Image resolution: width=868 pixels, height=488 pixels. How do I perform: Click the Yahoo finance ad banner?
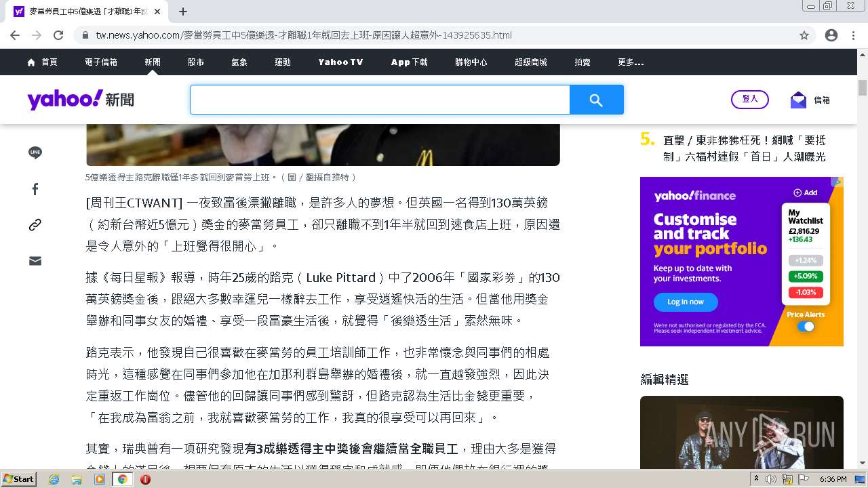(742, 262)
